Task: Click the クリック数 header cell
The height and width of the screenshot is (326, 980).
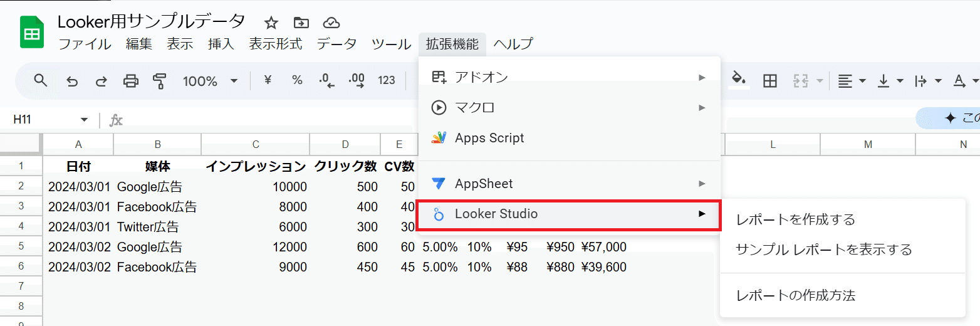Action: (345, 166)
